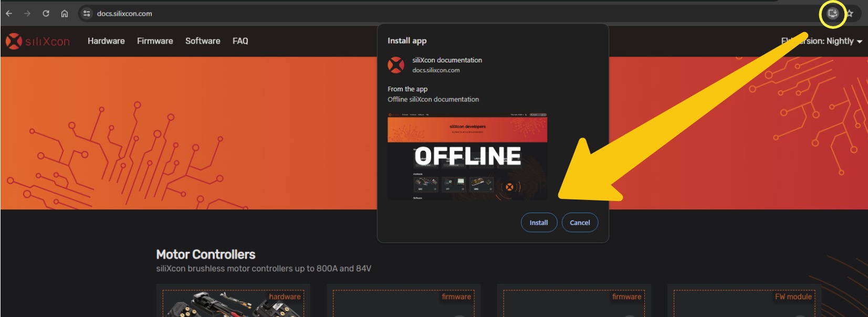
Task: Open the Firmware menu item
Action: pyautogui.click(x=155, y=41)
